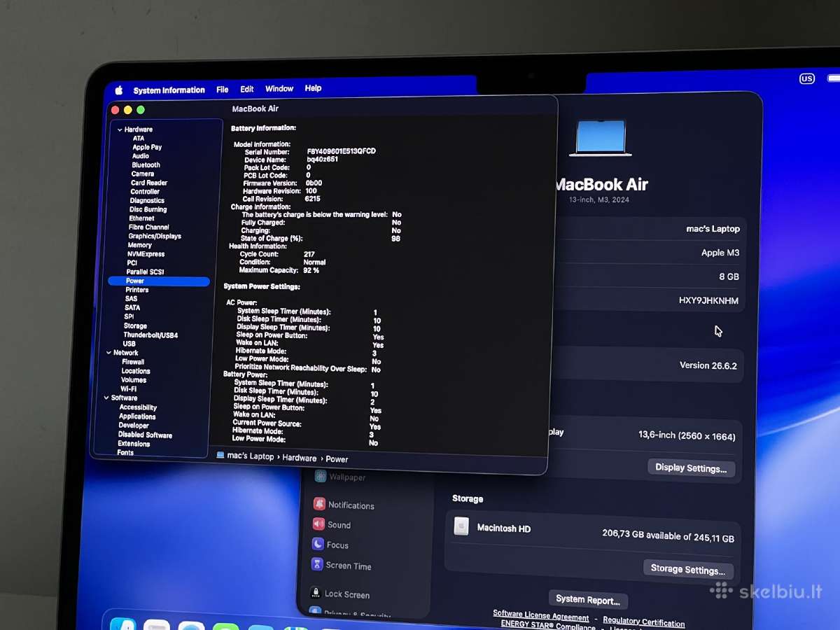Open Lock Screen icon in System Settings
This screenshot has width=840, height=630.
(x=316, y=593)
